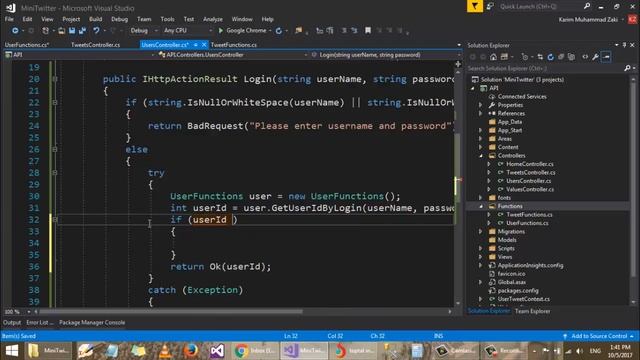Click the Quick Launch search magnifier icon
Image resolution: width=640 pixels, height=360 pixels.
coord(587,6)
